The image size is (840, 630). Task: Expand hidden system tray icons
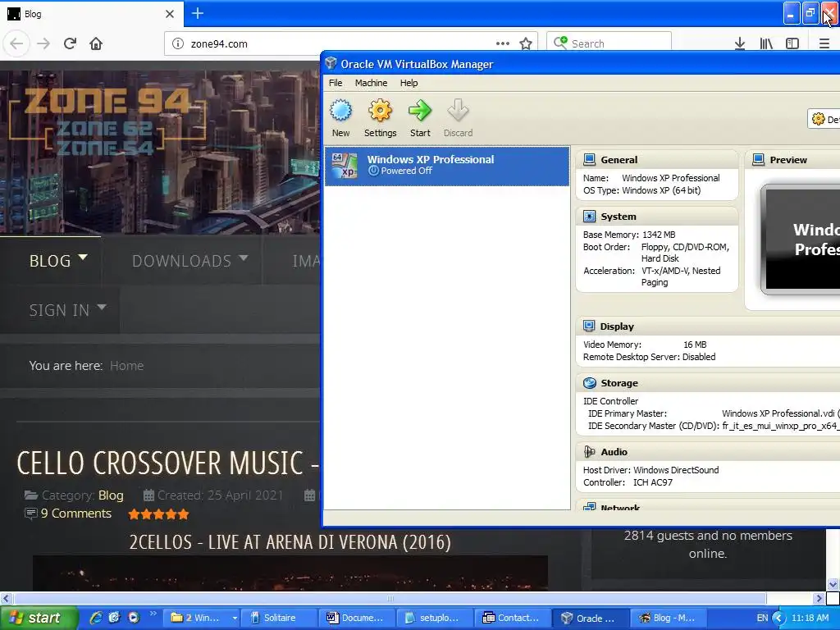coord(778,619)
